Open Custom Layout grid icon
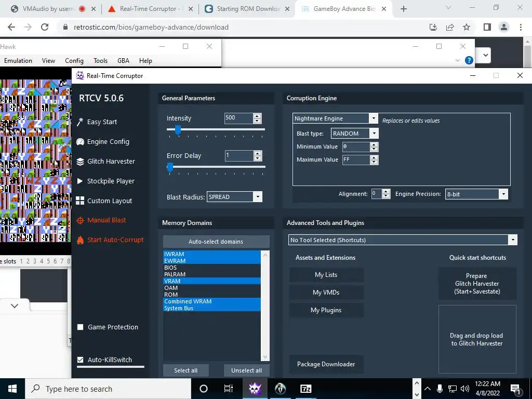 coord(80,201)
